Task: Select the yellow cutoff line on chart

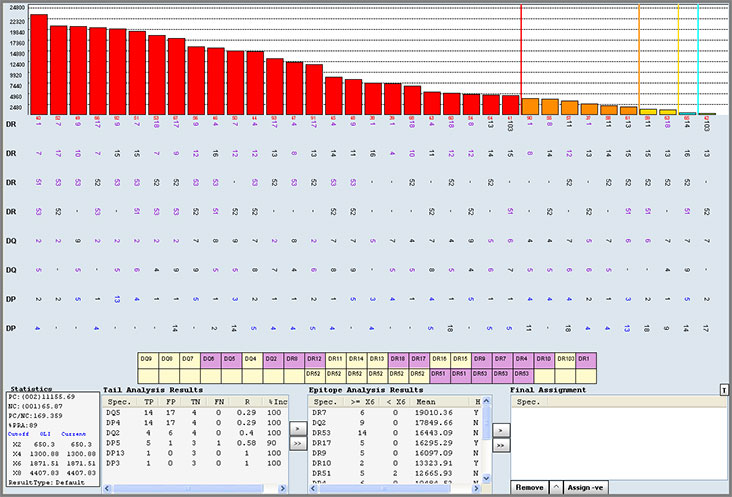Action: point(678,60)
